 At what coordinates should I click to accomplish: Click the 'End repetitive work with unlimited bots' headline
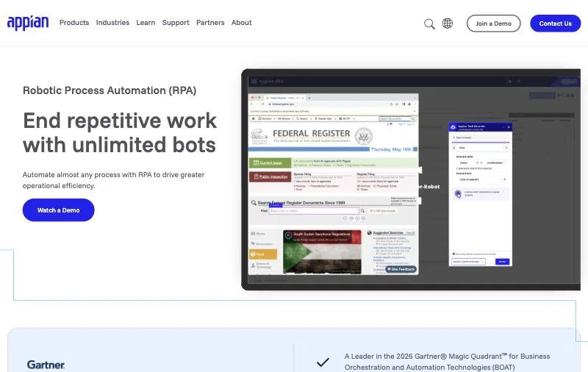(x=120, y=133)
